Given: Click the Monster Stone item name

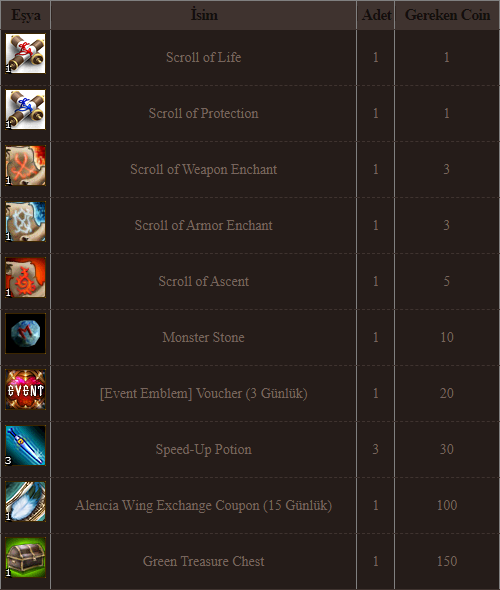Looking at the screenshot, I should point(204,337).
